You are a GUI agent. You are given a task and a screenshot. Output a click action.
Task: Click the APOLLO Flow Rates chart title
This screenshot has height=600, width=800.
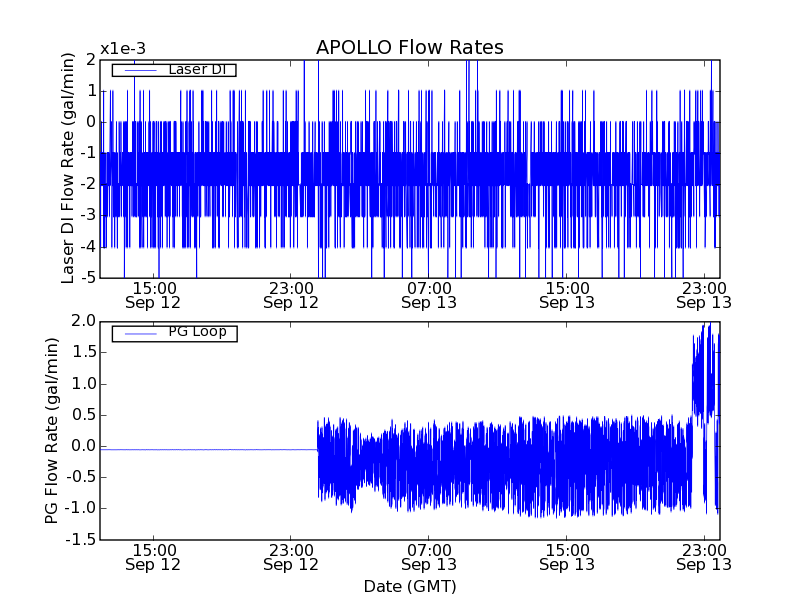pos(409,47)
